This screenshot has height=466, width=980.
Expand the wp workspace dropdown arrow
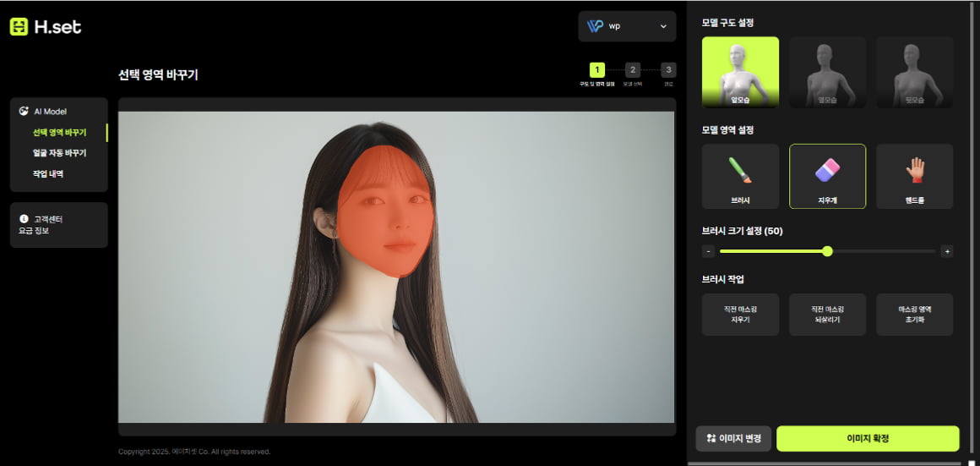(663, 26)
